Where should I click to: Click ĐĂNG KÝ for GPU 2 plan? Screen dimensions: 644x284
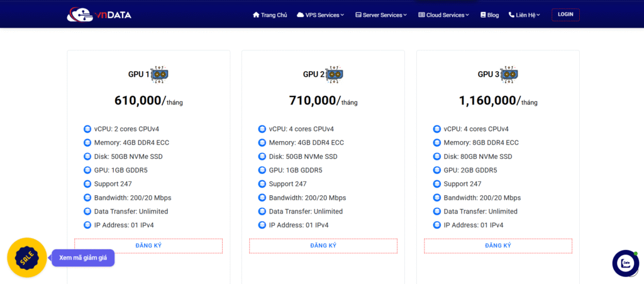click(x=323, y=246)
